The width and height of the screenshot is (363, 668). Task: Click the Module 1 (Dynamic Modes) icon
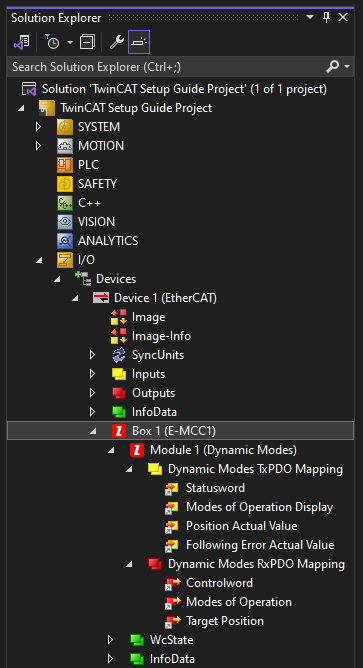(137, 450)
